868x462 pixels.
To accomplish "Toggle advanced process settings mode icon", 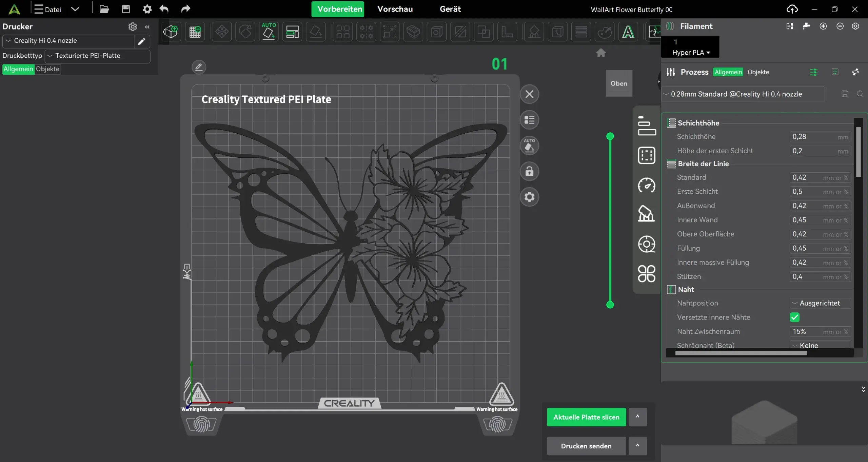I will tap(813, 72).
